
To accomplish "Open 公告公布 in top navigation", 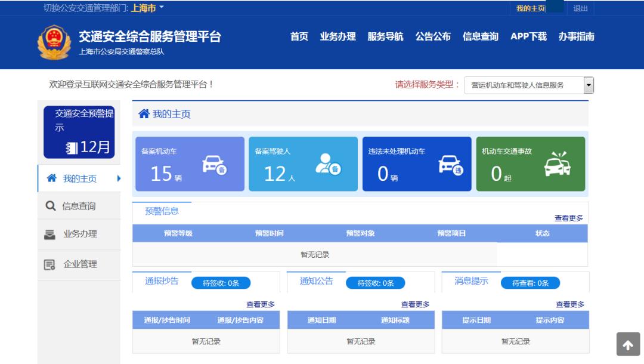I will click(x=433, y=36).
